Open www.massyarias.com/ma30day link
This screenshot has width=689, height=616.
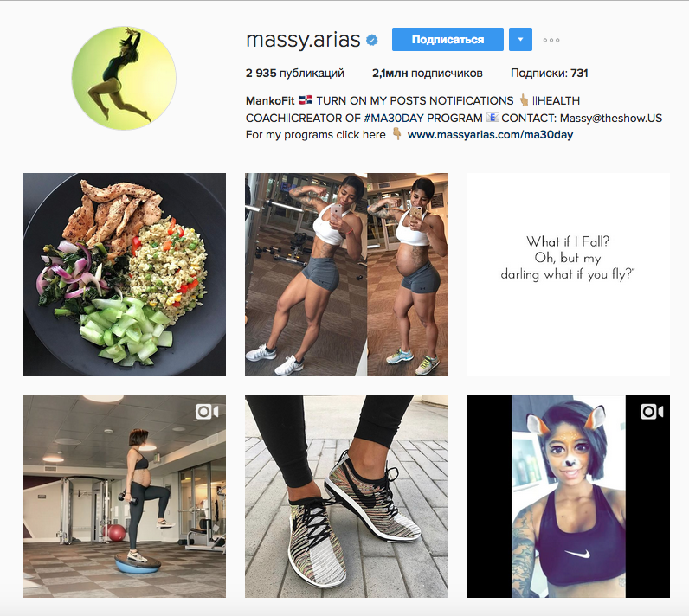[x=490, y=135]
